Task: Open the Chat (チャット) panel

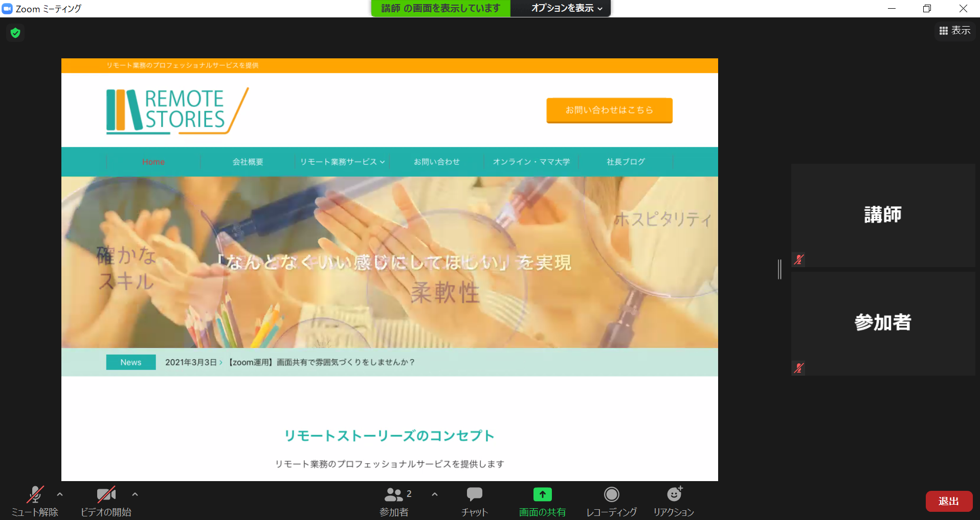Action: (x=474, y=501)
